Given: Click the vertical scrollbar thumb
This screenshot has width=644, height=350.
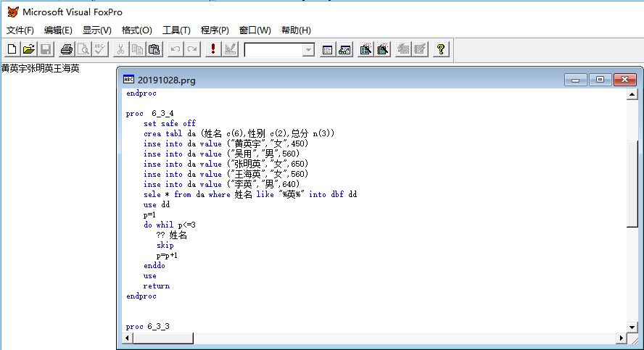Looking at the screenshot, I should click(x=632, y=184).
